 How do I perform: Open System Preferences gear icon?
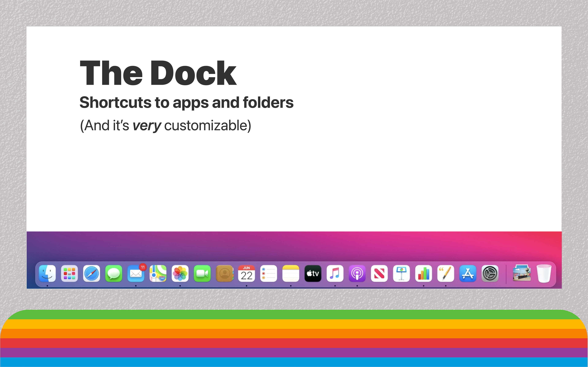[x=490, y=274]
